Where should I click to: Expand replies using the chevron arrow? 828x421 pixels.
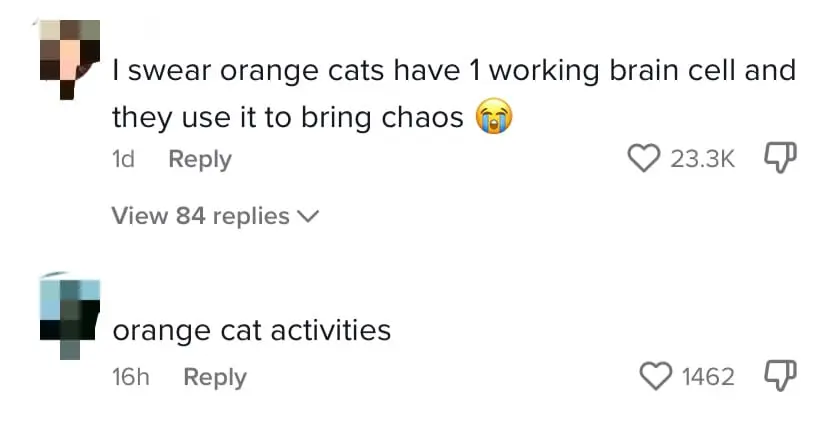tap(309, 216)
